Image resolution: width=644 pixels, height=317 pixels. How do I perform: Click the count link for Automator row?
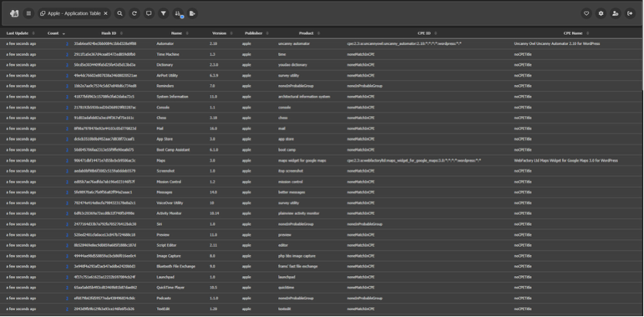[x=67, y=43]
